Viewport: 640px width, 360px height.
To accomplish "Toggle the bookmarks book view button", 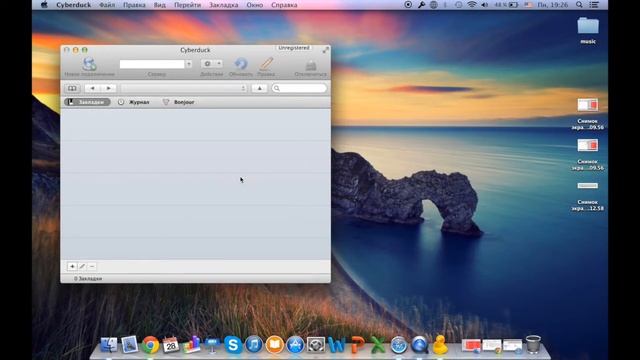I will pyautogui.click(x=72, y=88).
